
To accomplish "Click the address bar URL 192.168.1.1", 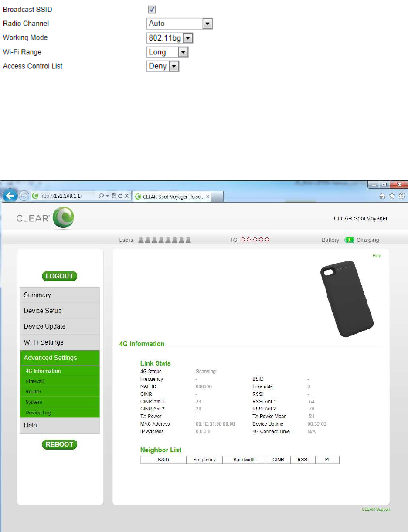I will point(60,196).
